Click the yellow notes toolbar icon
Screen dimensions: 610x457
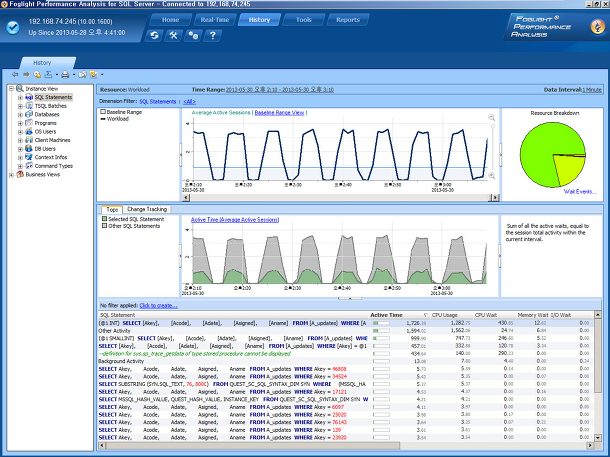point(93,74)
